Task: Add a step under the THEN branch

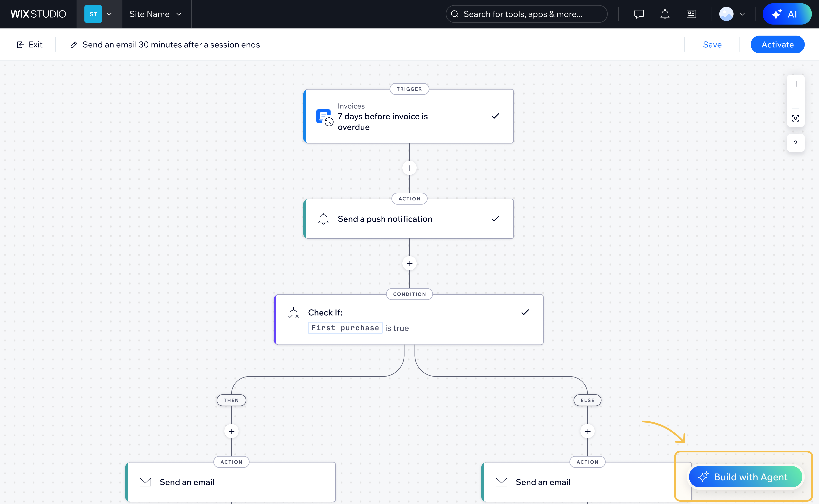Action: [x=231, y=431]
